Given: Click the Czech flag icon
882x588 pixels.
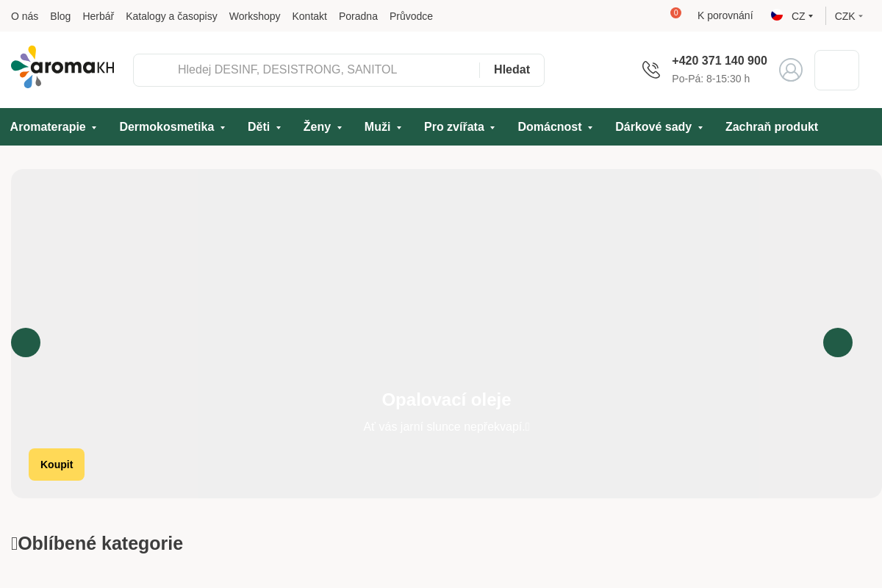Looking at the screenshot, I should coord(777,15).
